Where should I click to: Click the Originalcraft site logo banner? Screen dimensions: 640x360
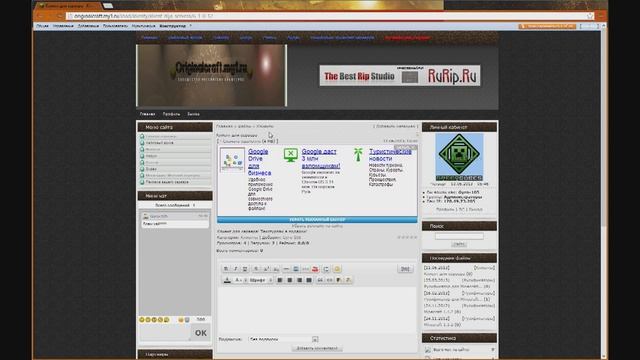211,76
